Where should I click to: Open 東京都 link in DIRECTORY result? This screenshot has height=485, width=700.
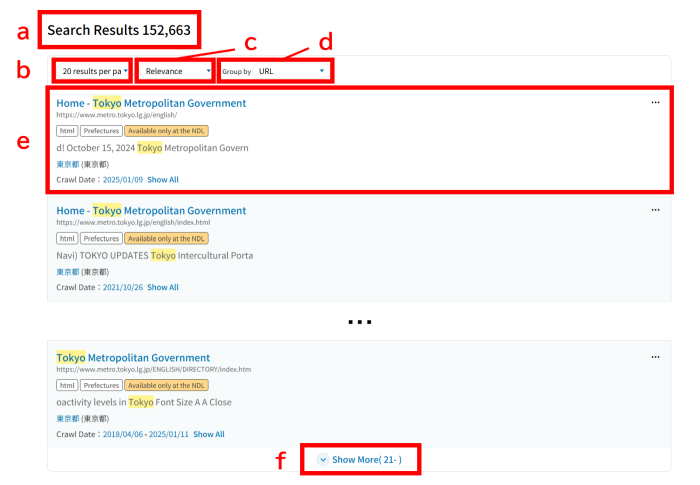(x=67, y=418)
